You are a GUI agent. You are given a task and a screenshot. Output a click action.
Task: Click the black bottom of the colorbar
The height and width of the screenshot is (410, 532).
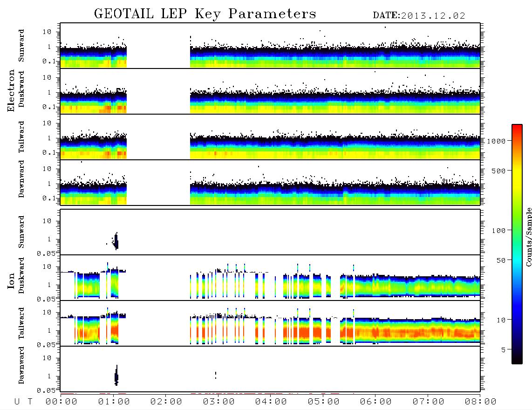click(517, 359)
